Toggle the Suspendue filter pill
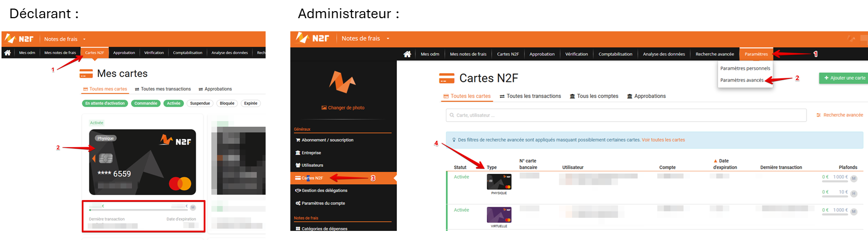This screenshot has height=240, width=868. (x=200, y=103)
